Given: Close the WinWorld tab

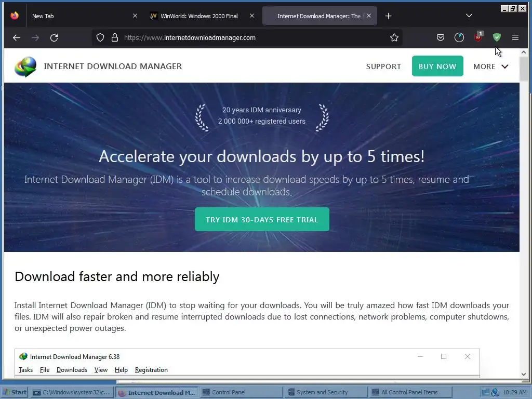Looking at the screenshot, I should tap(252, 16).
